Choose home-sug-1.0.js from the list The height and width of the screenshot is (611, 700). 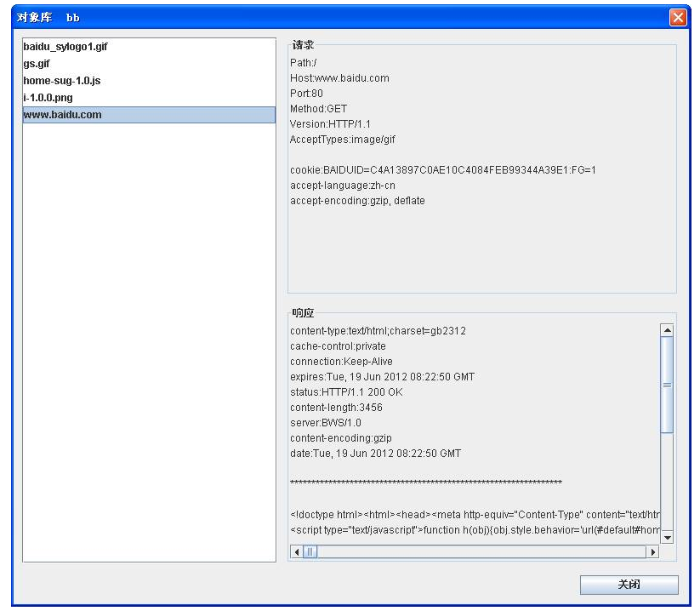click(62, 81)
